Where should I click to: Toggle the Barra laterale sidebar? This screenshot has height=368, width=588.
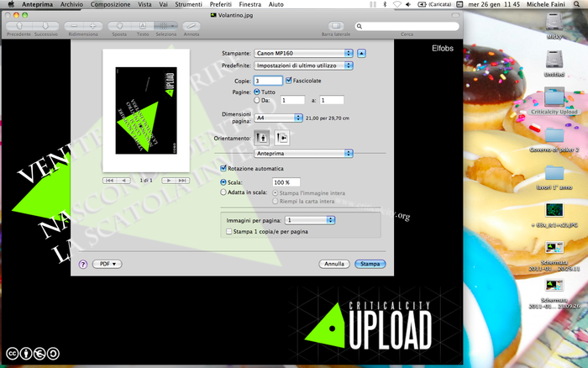[x=336, y=26]
